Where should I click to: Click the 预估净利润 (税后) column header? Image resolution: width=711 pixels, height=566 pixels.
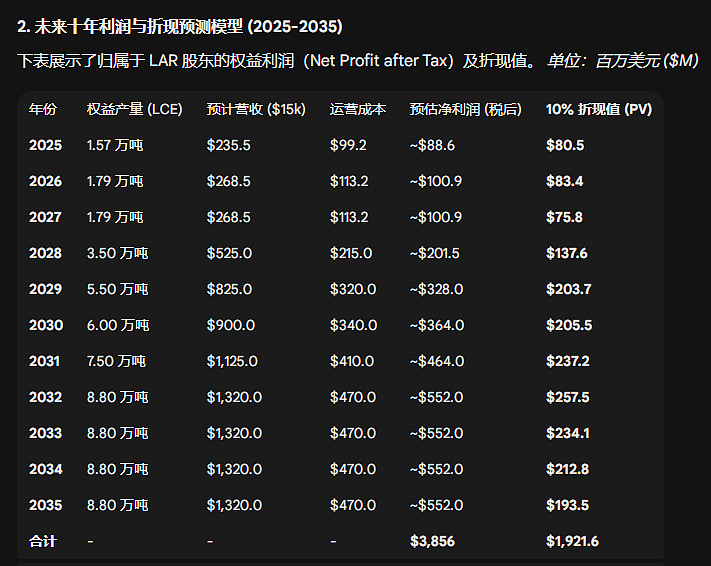[x=466, y=109]
